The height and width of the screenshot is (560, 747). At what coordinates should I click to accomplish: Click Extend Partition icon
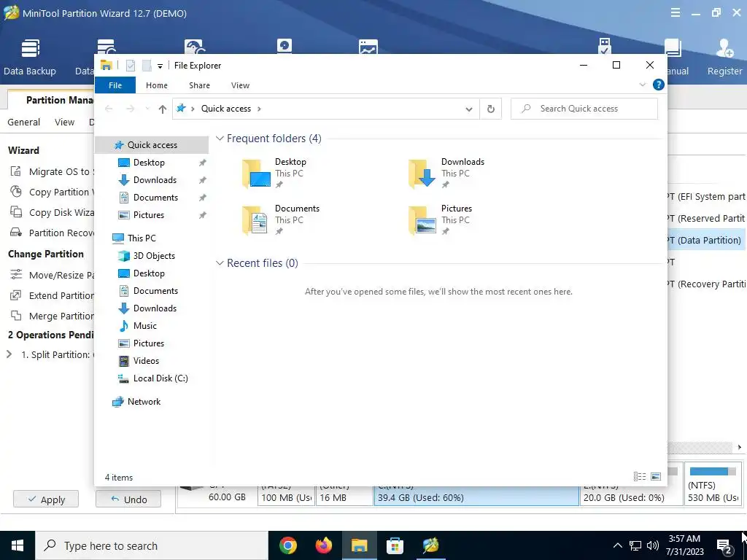tap(16, 295)
